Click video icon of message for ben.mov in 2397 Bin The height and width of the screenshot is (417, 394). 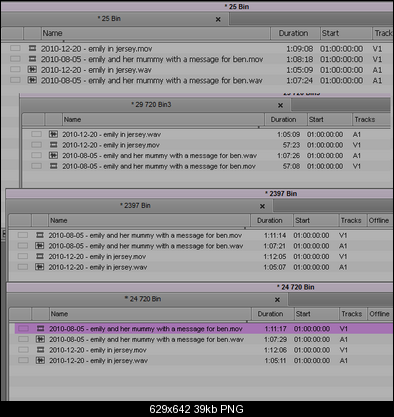[x=40, y=235]
